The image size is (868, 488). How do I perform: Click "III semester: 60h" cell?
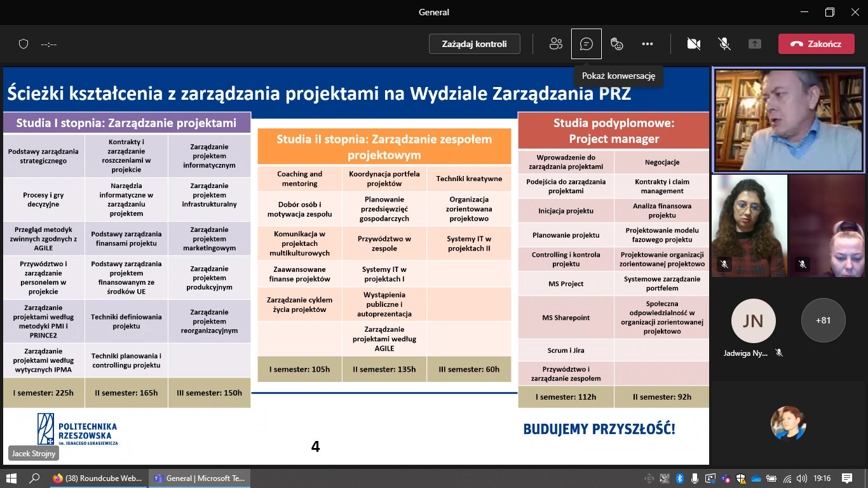(469, 369)
